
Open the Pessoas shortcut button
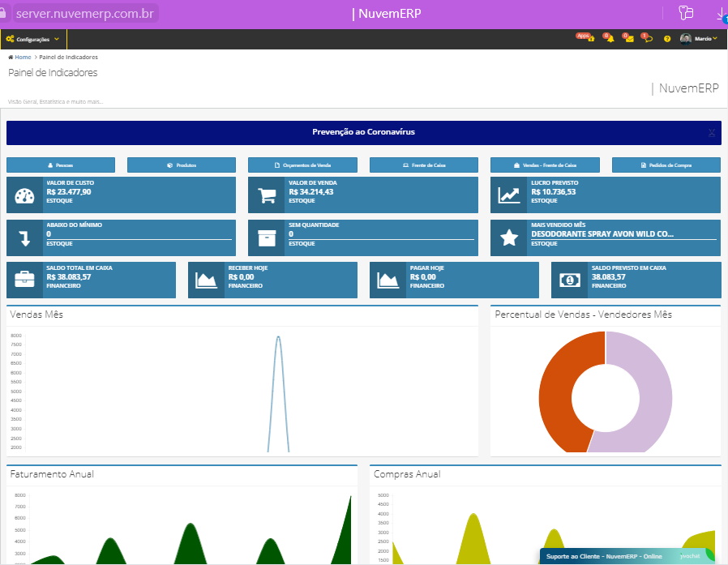tap(61, 165)
